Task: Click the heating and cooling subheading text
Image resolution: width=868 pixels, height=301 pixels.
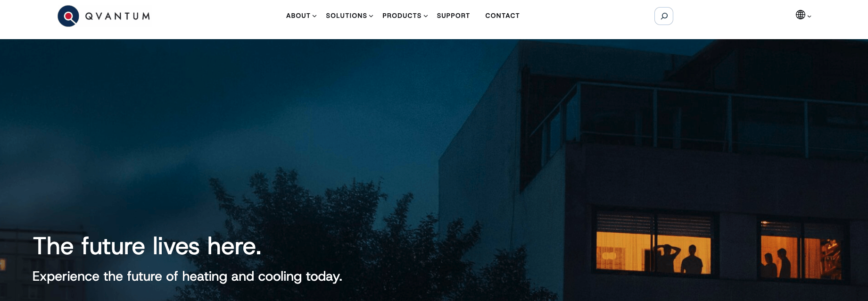Action: tap(187, 276)
